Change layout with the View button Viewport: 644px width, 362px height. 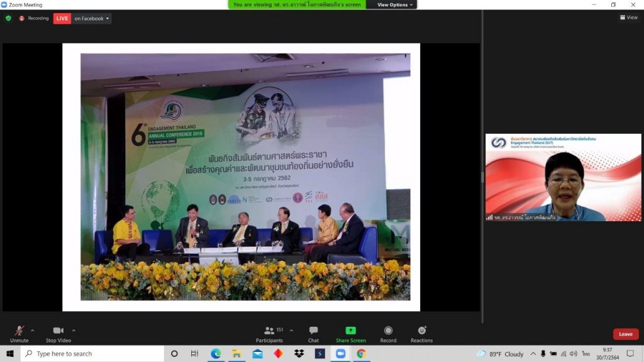tap(629, 17)
